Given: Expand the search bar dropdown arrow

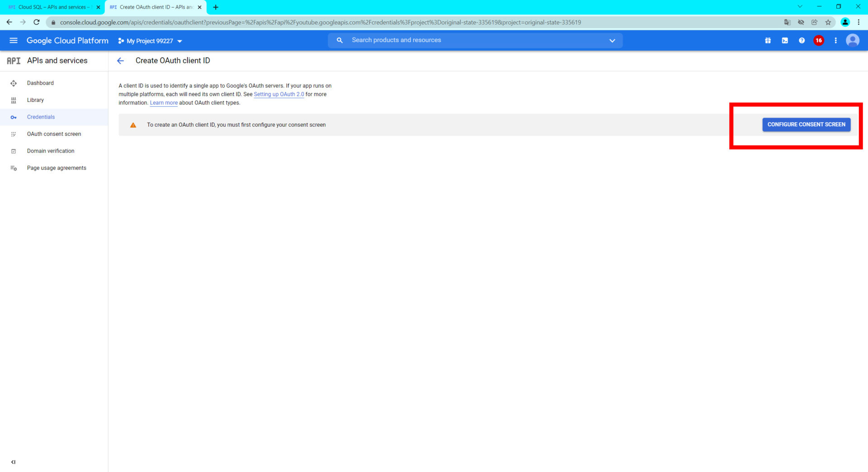Looking at the screenshot, I should pyautogui.click(x=612, y=40).
